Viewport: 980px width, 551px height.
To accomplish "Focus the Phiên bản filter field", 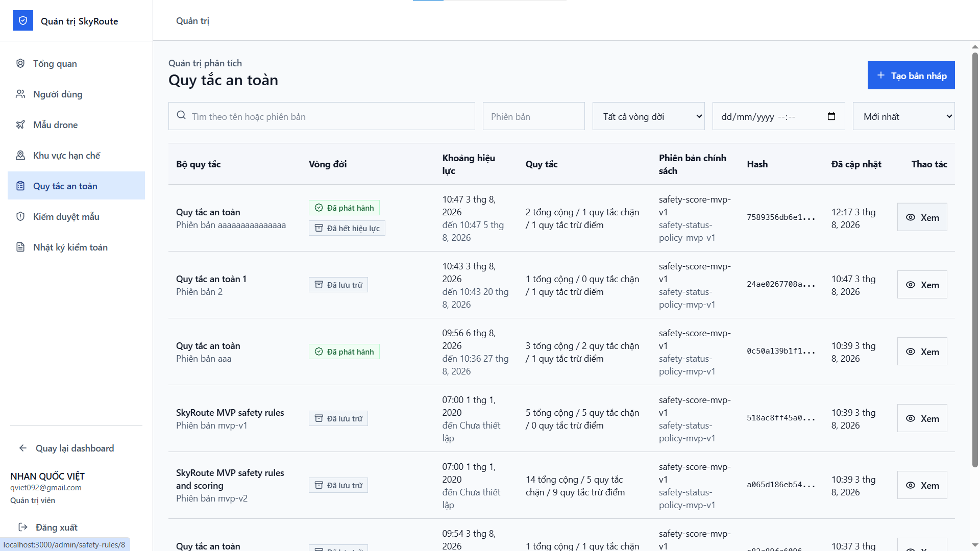I will (533, 116).
